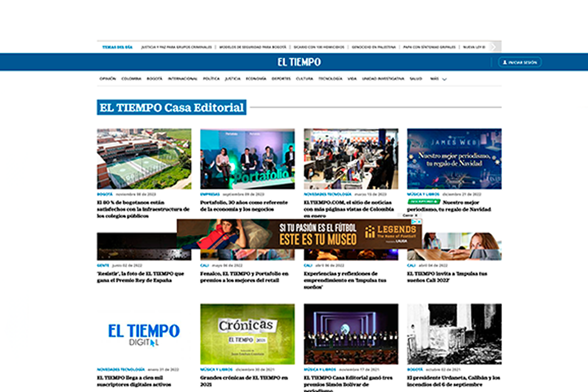Open topic Sicario con 100 homicidios

319,47
